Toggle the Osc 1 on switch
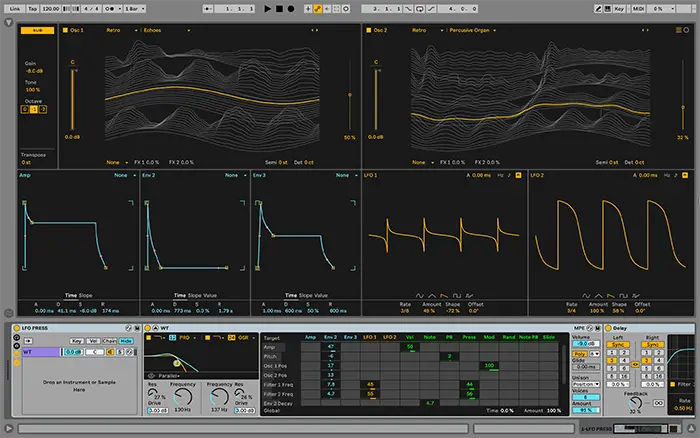The height and width of the screenshot is (438, 700). click(65, 30)
